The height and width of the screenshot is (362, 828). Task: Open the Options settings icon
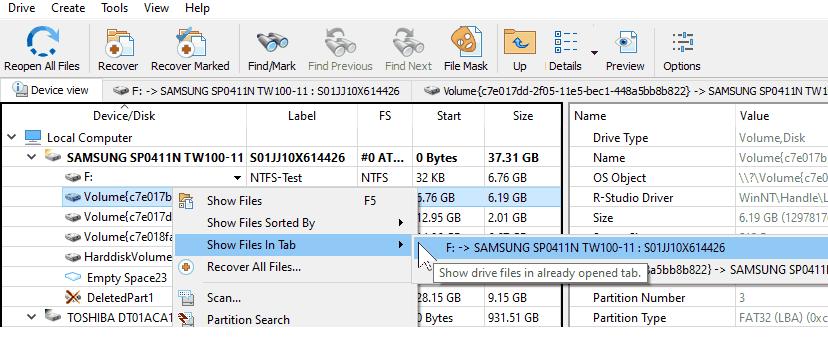click(682, 43)
